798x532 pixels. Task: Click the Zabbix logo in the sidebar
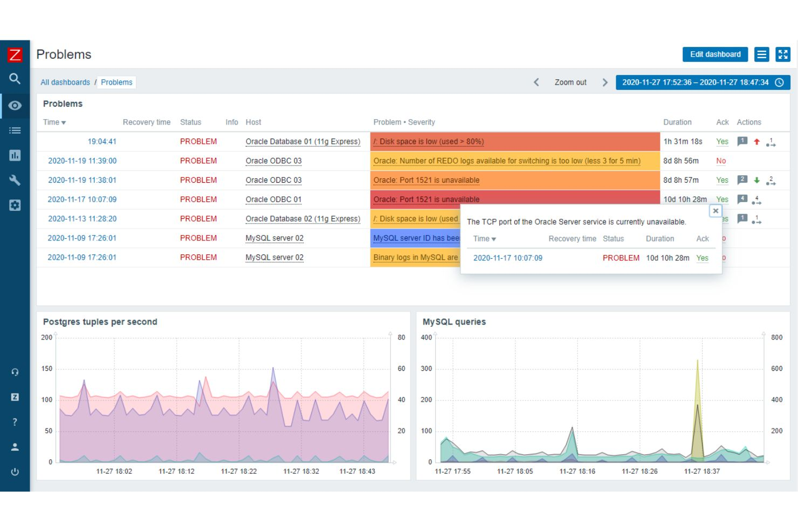tap(15, 54)
